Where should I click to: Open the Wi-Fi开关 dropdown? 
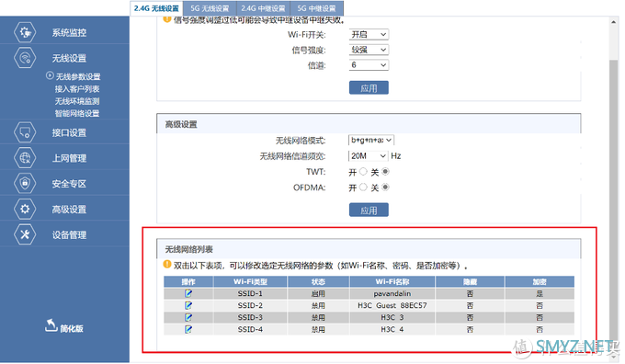(369, 35)
